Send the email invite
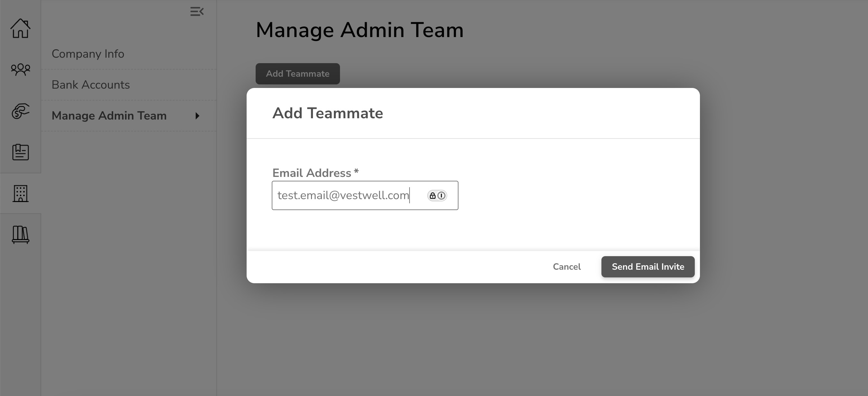The width and height of the screenshot is (868, 396). coord(648,267)
